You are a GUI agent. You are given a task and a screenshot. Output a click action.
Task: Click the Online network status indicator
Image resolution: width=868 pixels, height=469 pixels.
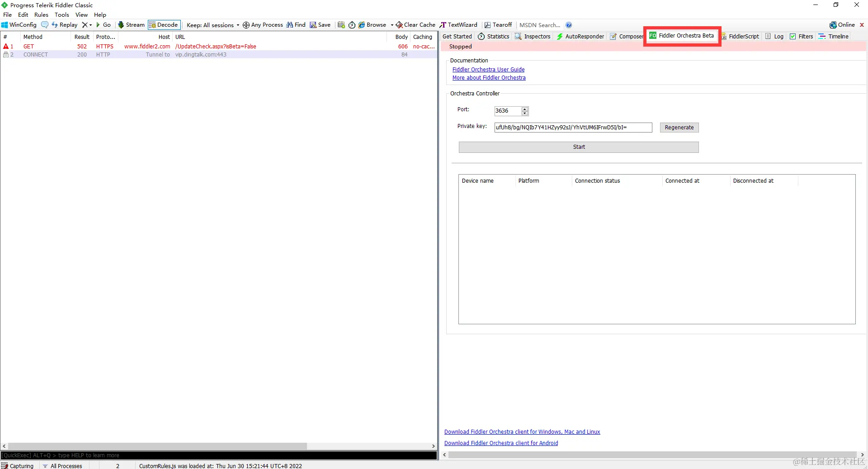842,25
